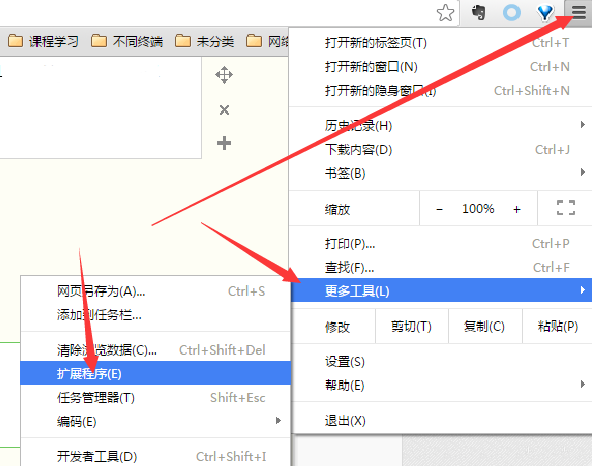Open 下载内容(D) from the menu
This screenshot has width=592, height=466.
pos(441,150)
